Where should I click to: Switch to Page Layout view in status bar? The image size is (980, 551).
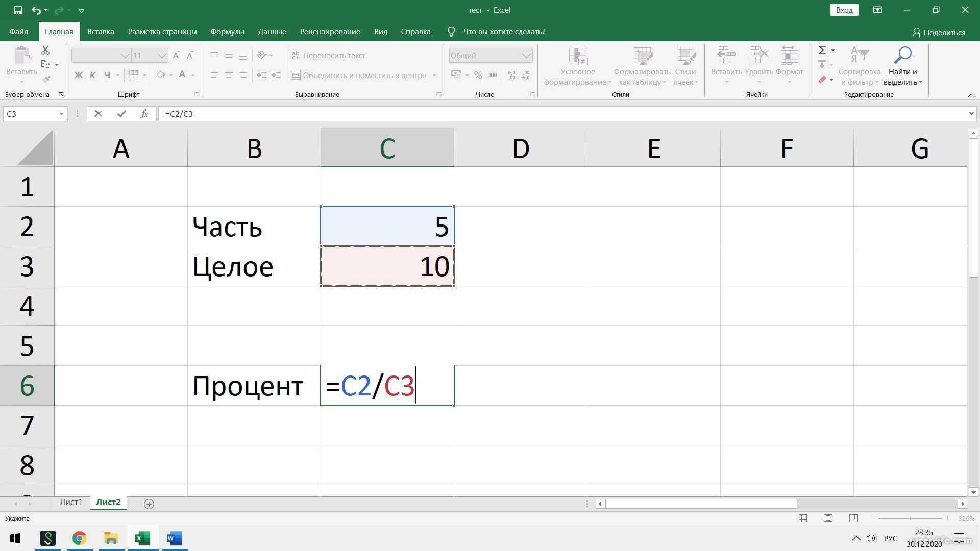(828, 518)
